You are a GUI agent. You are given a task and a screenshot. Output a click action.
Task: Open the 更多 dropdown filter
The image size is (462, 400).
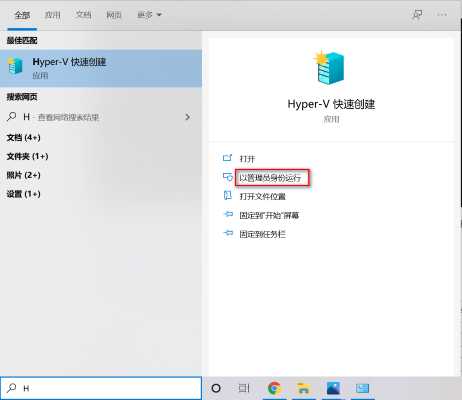tap(149, 15)
